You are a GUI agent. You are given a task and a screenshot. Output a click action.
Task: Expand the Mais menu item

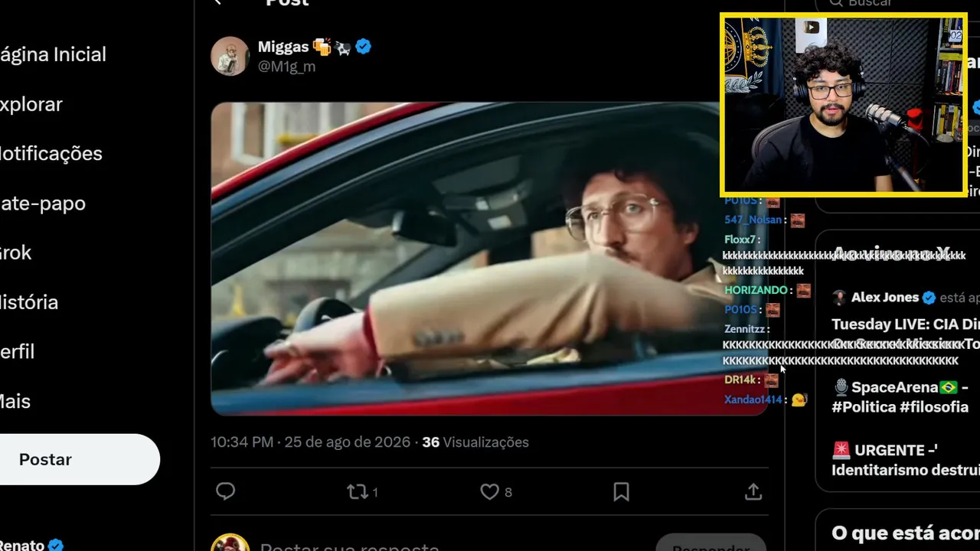coord(15,401)
